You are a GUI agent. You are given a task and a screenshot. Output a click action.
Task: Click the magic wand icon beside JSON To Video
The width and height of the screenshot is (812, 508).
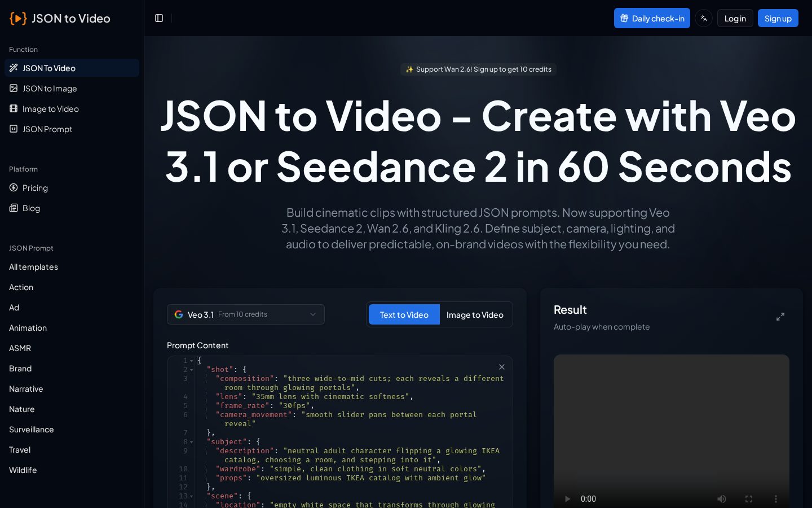[x=14, y=68]
